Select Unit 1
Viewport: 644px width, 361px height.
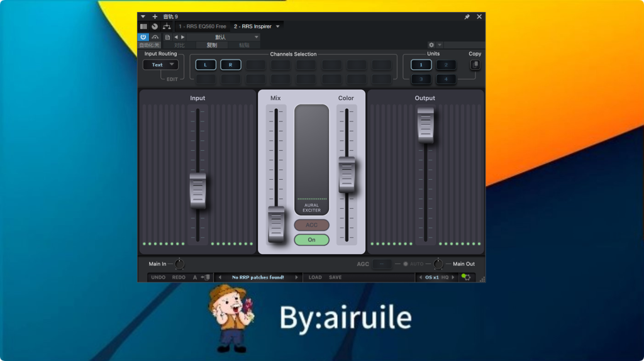(421, 65)
